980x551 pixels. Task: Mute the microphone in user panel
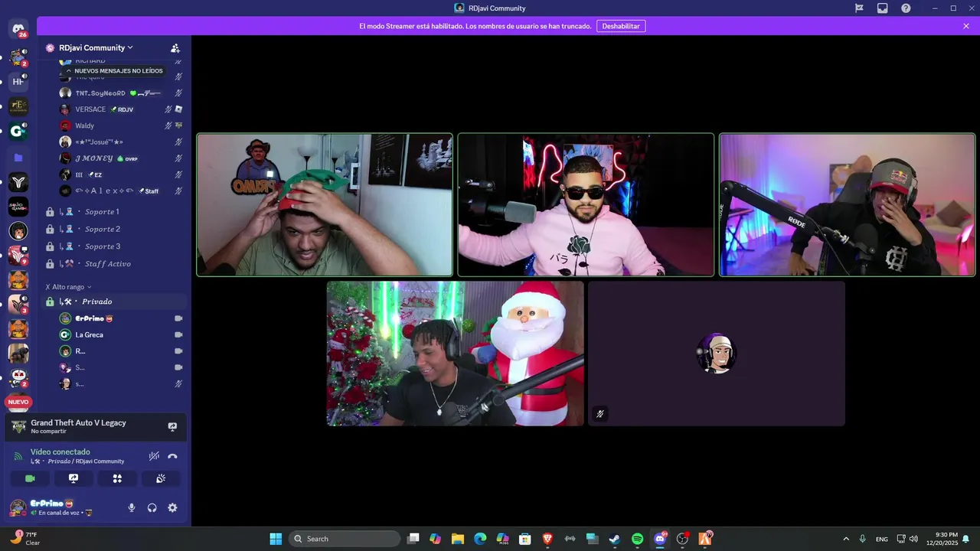coord(132,507)
